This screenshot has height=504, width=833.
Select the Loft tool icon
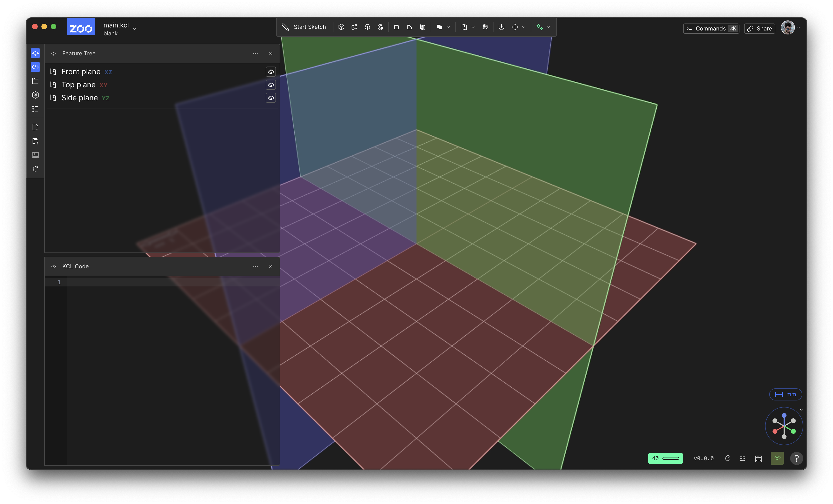[367, 27]
